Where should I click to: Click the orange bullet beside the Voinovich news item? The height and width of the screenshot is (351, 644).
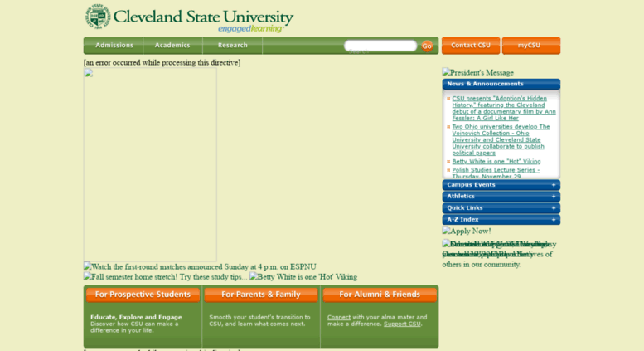point(448,127)
